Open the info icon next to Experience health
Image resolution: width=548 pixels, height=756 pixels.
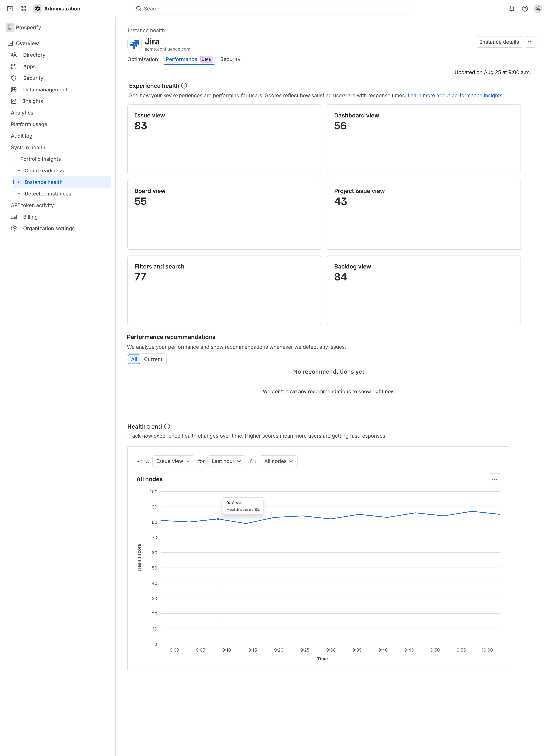coord(184,86)
